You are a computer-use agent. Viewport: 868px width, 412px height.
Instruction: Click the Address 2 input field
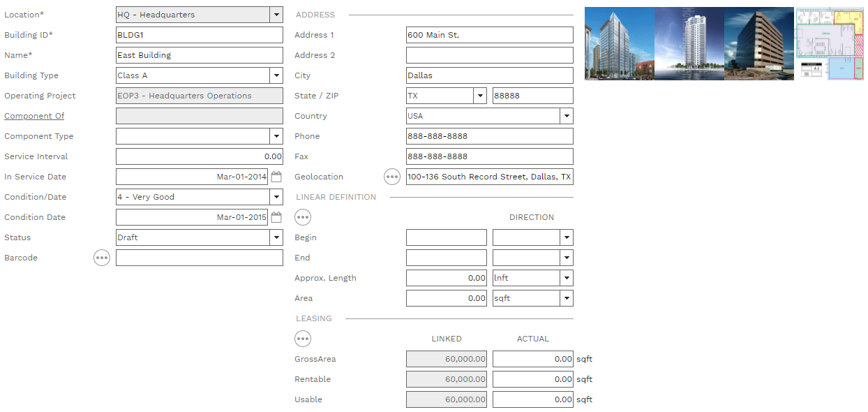(489, 55)
